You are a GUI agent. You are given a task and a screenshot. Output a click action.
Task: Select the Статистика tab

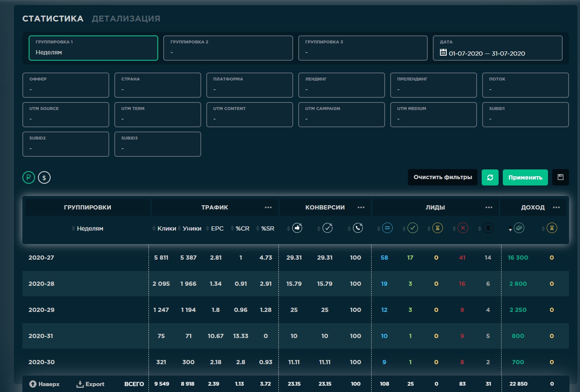pyautogui.click(x=53, y=19)
